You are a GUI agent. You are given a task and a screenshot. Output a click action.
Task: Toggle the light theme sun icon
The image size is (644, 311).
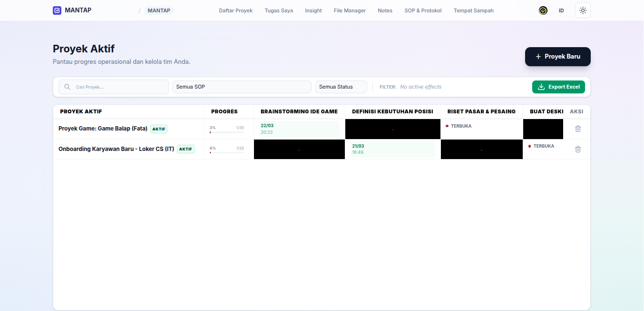pos(583,10)
